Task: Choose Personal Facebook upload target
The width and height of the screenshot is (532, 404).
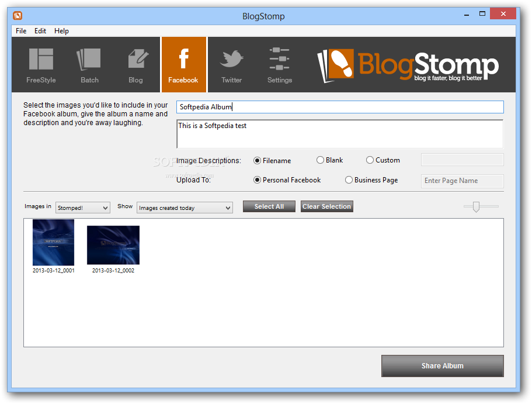Action: coord(287,180)
